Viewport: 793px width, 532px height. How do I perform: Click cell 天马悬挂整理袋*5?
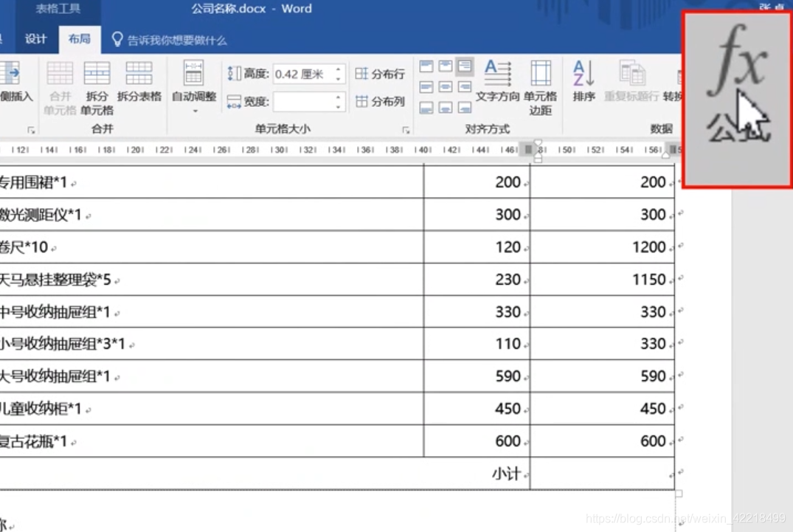(212, 279)
